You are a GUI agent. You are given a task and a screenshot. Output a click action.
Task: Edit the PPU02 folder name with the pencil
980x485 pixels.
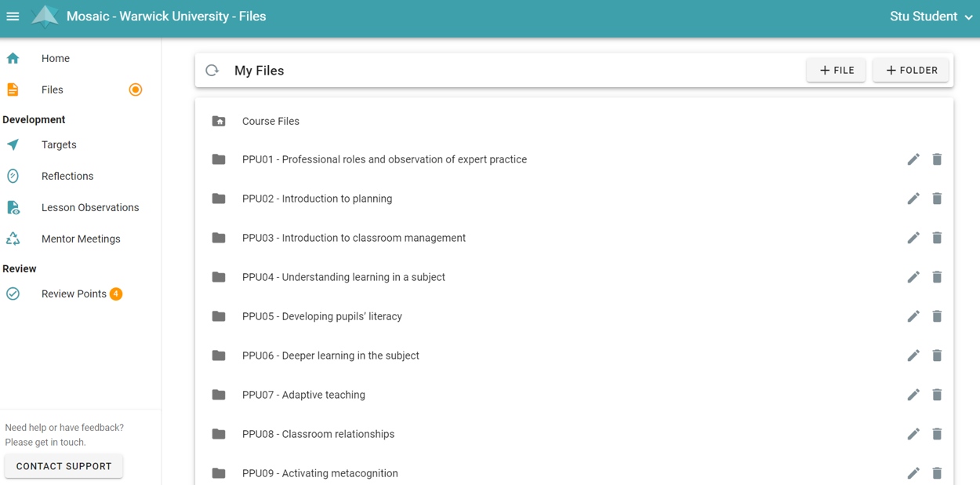913,199
